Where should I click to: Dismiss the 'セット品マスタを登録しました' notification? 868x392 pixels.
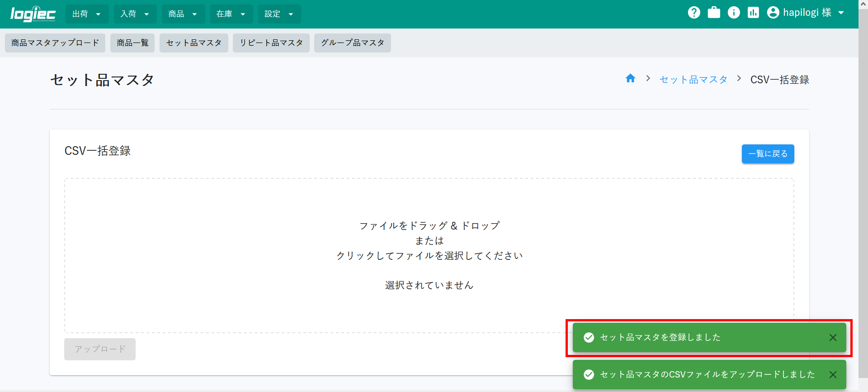(x=833, y=338)
